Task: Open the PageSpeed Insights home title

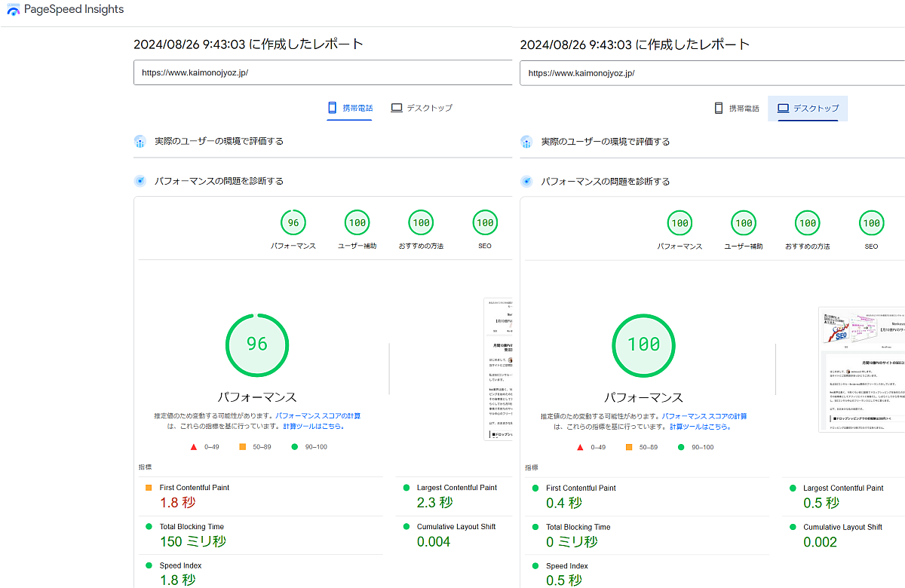Action: coord(74,10)
